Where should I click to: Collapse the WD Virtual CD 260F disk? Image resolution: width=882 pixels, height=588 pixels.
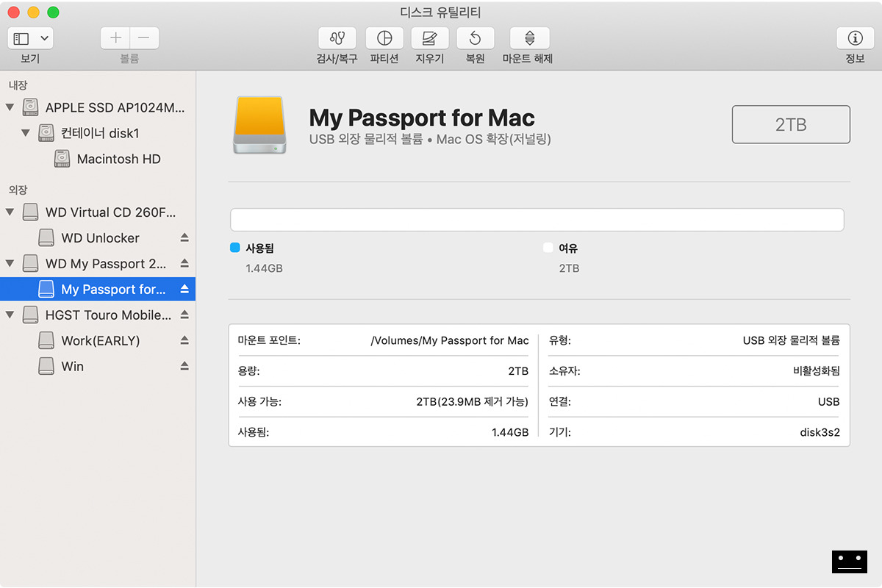point(10,212)
